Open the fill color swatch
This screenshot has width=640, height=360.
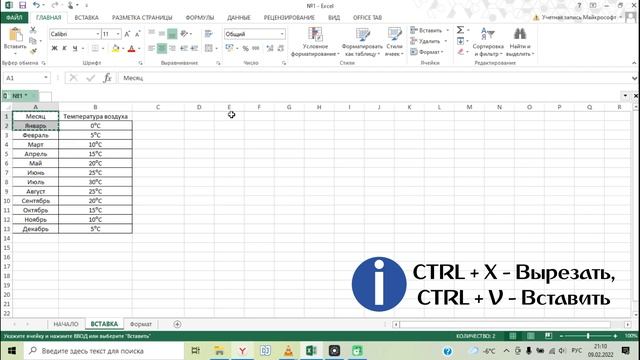pos(116,48)
